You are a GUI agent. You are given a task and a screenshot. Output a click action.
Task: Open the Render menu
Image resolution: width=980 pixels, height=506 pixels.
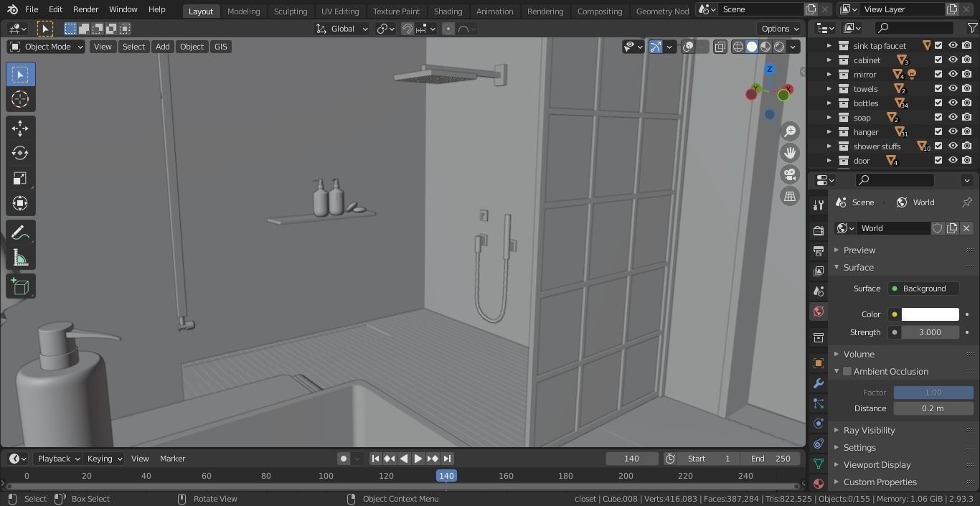[x=85, y=9]
